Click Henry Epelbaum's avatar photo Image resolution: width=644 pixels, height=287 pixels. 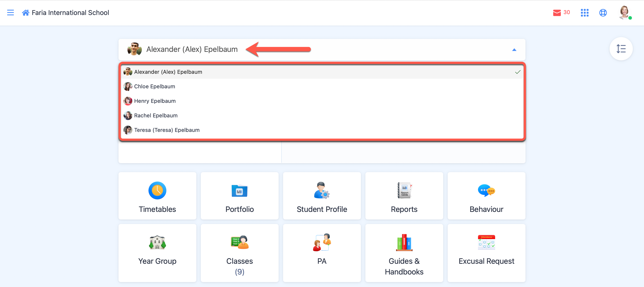coord(128,101)
